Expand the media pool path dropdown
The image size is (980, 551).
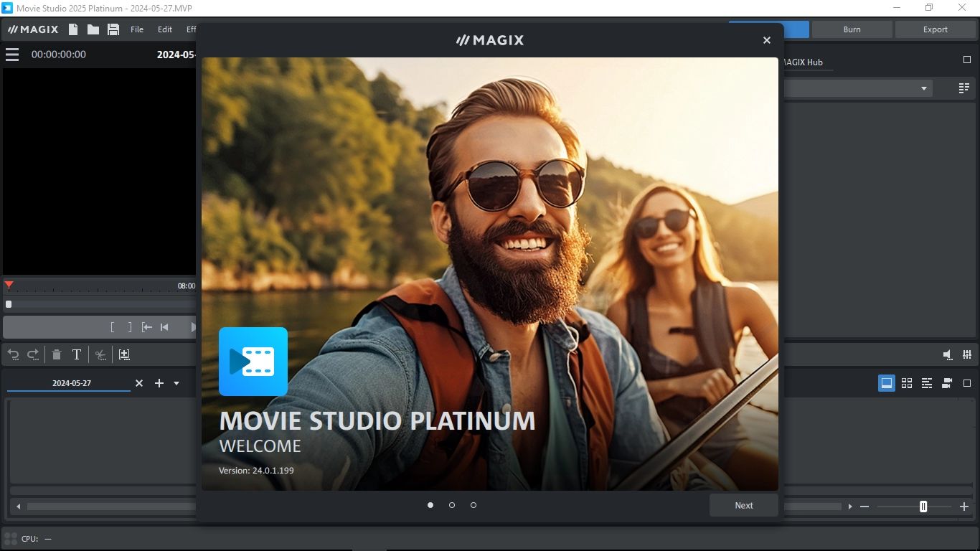tap(924, 88)
